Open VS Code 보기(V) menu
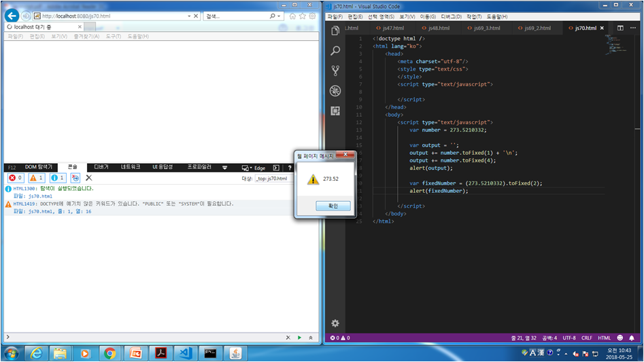 [407, 16]
